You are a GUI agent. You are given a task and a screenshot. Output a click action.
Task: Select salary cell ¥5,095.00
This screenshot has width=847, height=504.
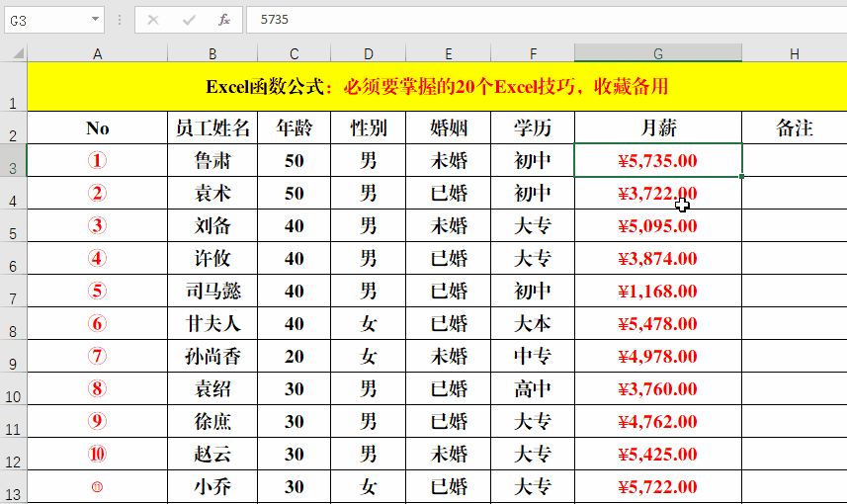pyautogui.click(x=658, y=225)
